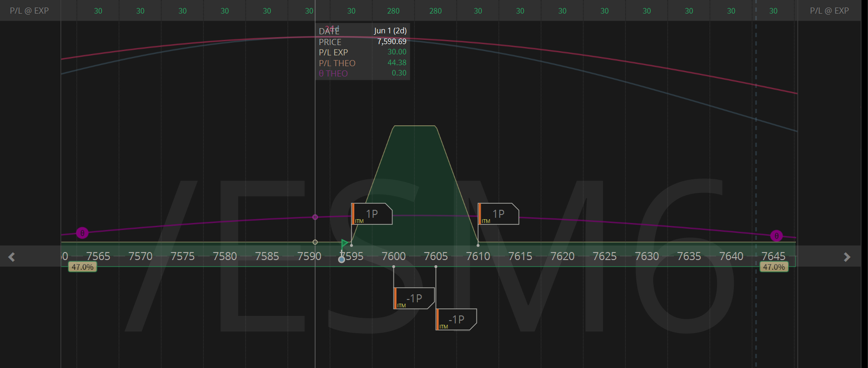This screenshot has height=368, width=868.
Task: Click the 7570 price axis label
Action: click(x=140, y=256)
